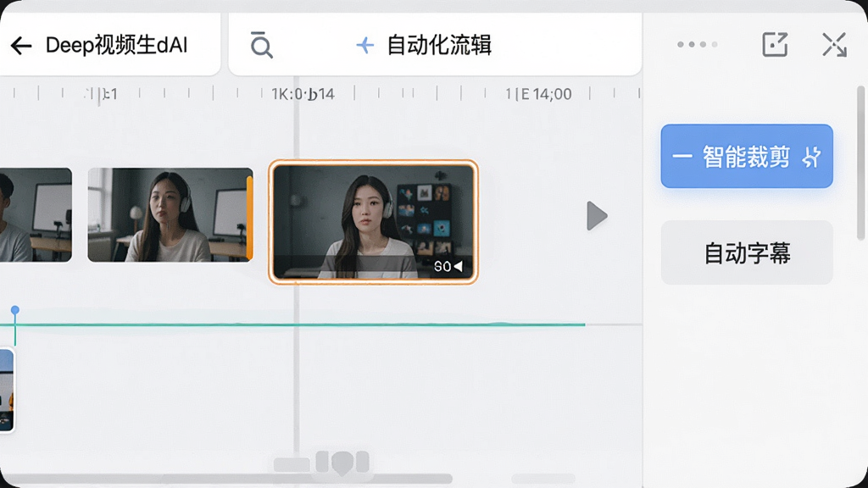Go back using the left arrow icon
Image resolution: width=868 pixels, height=488 pixels.
[21, 46]
